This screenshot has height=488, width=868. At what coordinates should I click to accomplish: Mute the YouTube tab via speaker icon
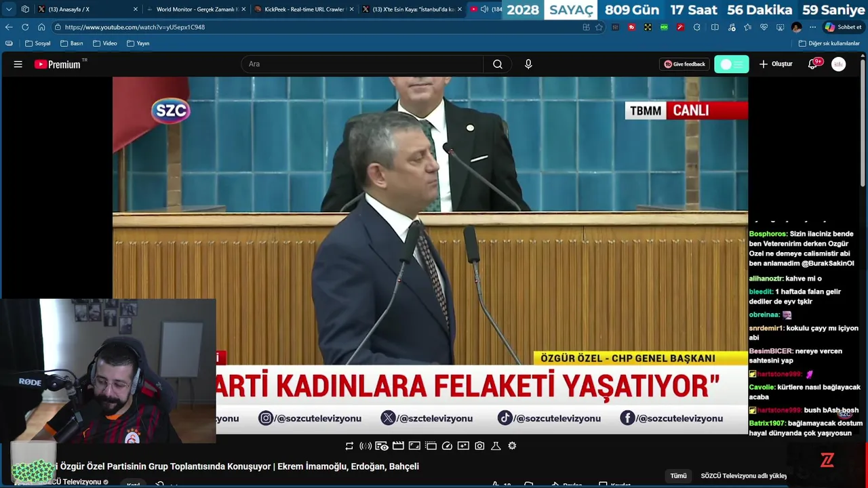coord(484,9)
